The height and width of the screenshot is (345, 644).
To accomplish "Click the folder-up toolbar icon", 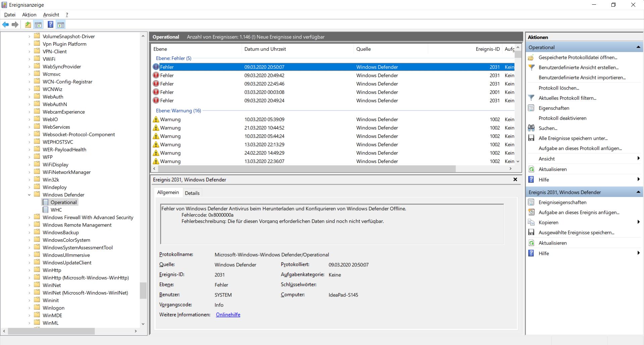I will tap(28, 24).
